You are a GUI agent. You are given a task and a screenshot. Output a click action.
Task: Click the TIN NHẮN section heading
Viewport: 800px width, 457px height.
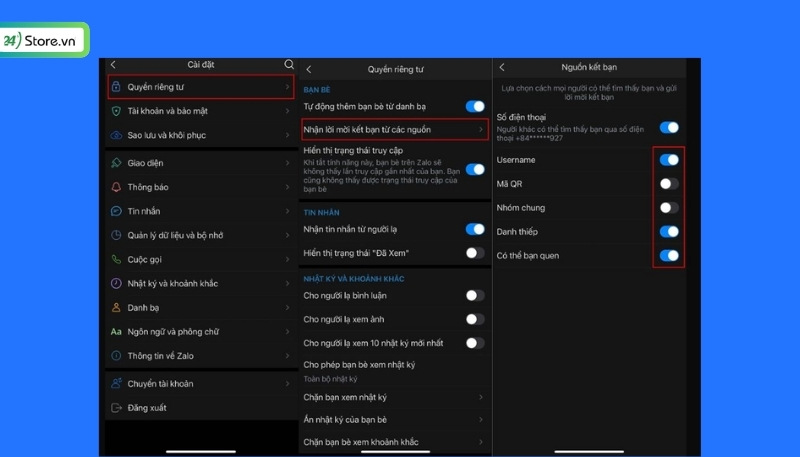coord(321,212)
